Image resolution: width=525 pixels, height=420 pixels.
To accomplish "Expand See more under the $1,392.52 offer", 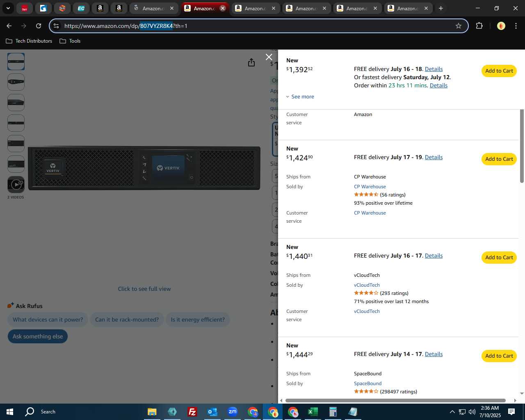I will click(300, 97).
